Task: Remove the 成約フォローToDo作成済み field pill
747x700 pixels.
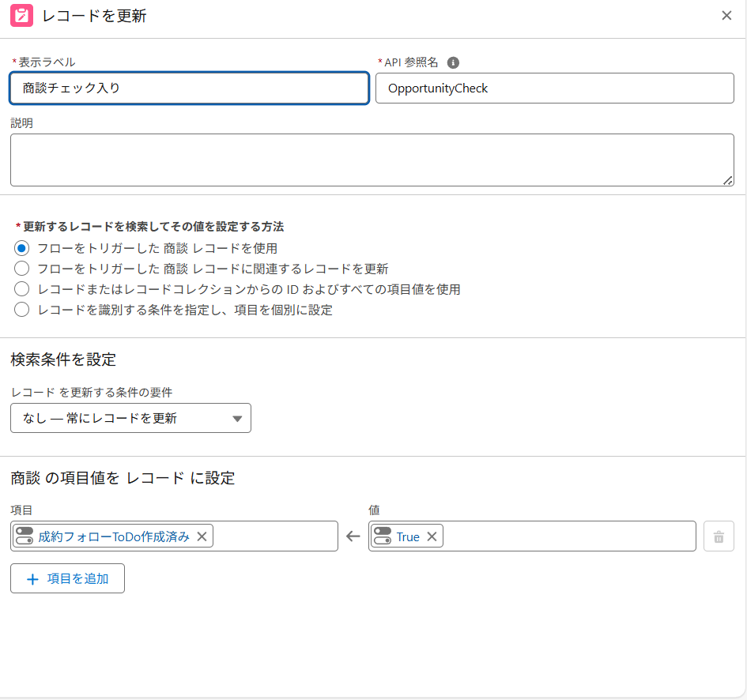Action: [x=202, y=536]
